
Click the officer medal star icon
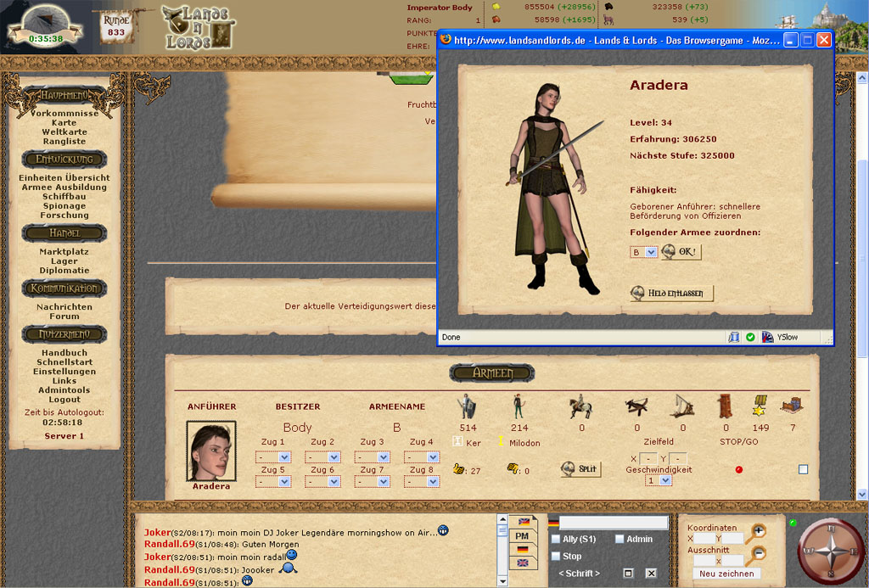(x=760, y=406)
